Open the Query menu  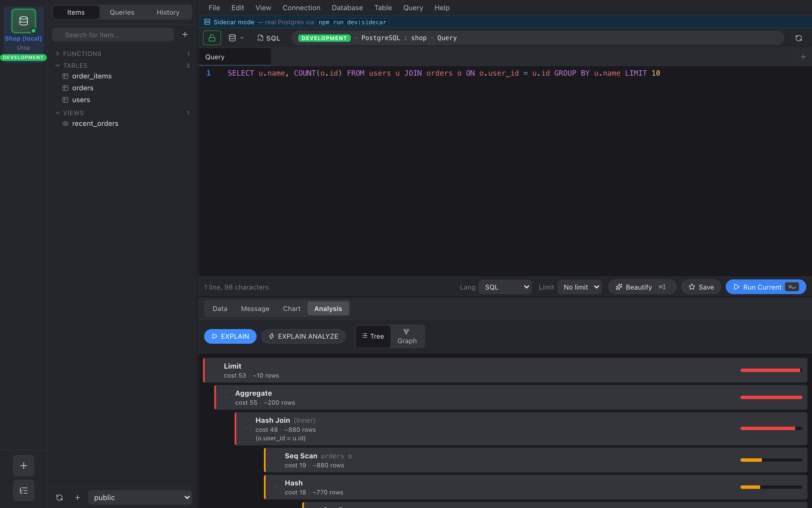click(x=413, y=8)
